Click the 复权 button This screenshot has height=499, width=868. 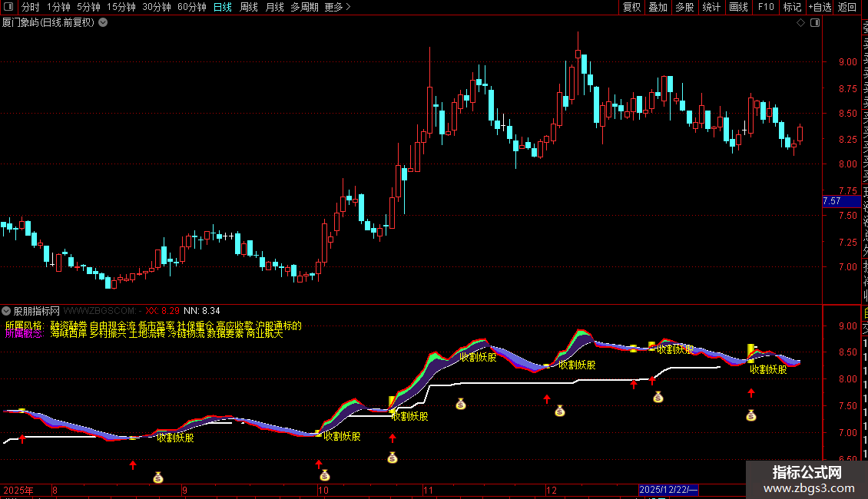click(x=631, y=7)
